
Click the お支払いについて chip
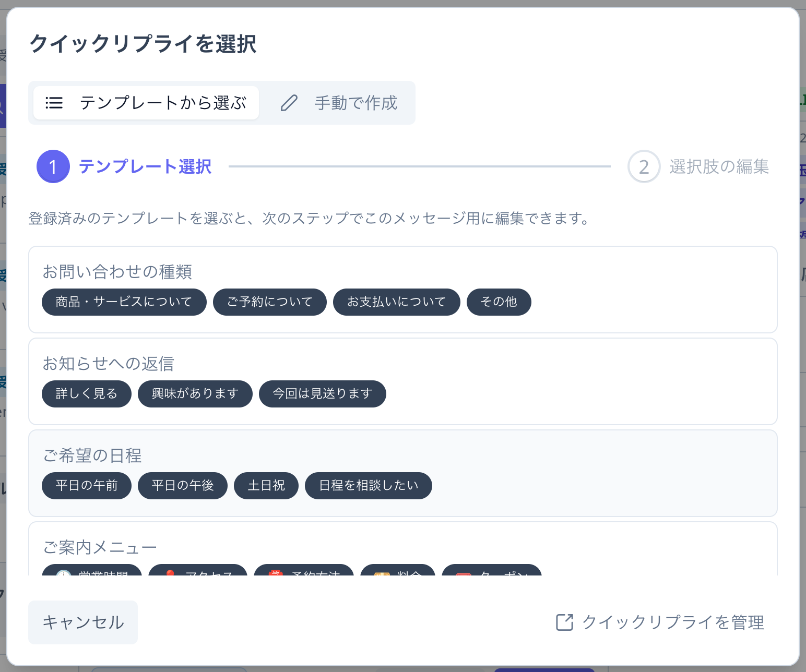(397, 302)
